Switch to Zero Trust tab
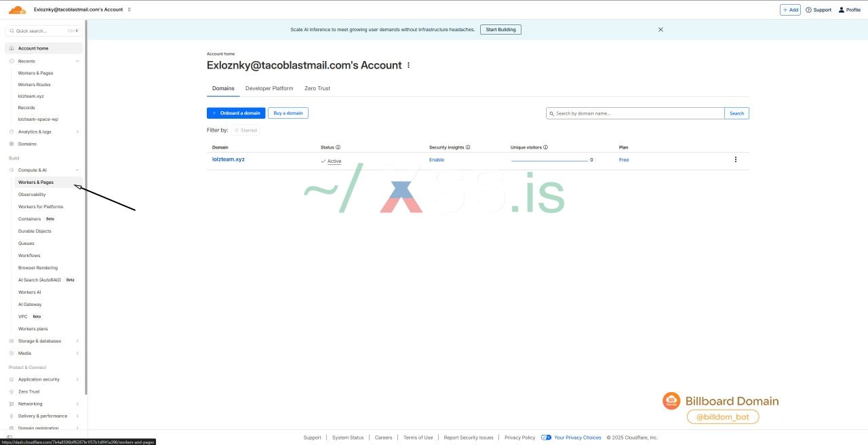This screenshot has width=868, height=445. tap(317, 88)
